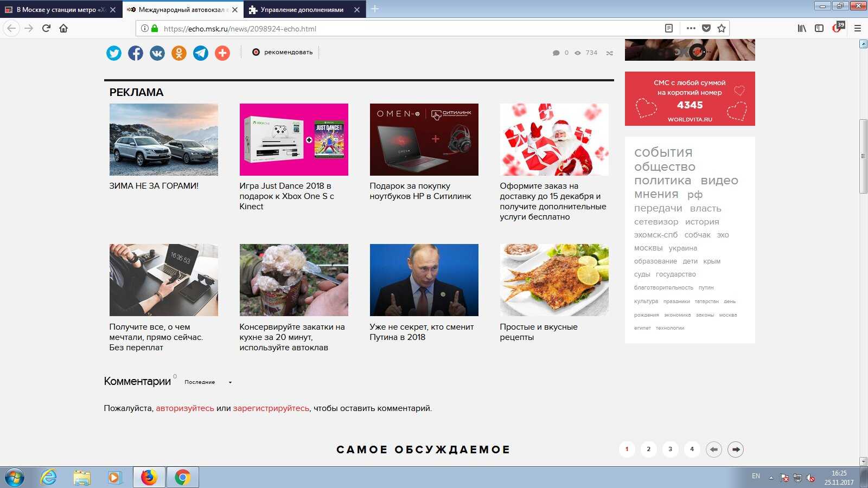The image size is (868, 488).
Task: Go back to the previous page
Action: [12, 28]
